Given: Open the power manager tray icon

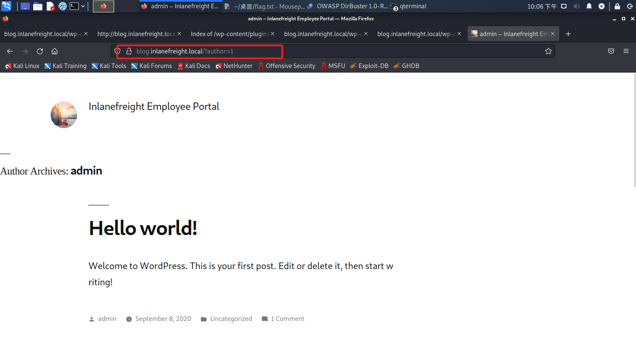Looking at the screenshot, I should [602, 6].
